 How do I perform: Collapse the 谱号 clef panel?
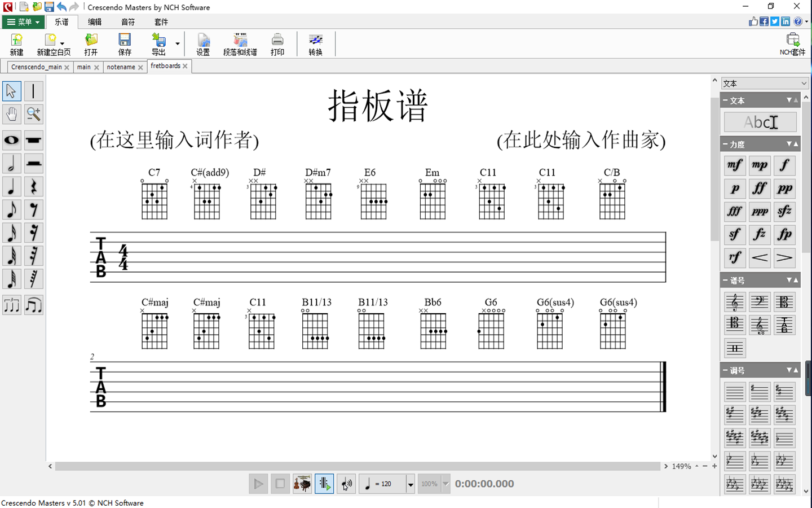(725, 280)
